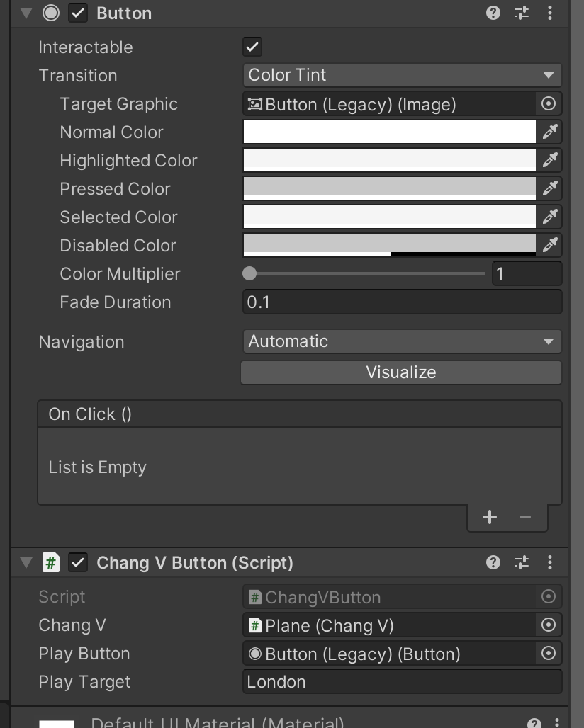Viewport: 584px width, 728px height.
Task: Open Play Button object picker circle
Action: [549, 654]
